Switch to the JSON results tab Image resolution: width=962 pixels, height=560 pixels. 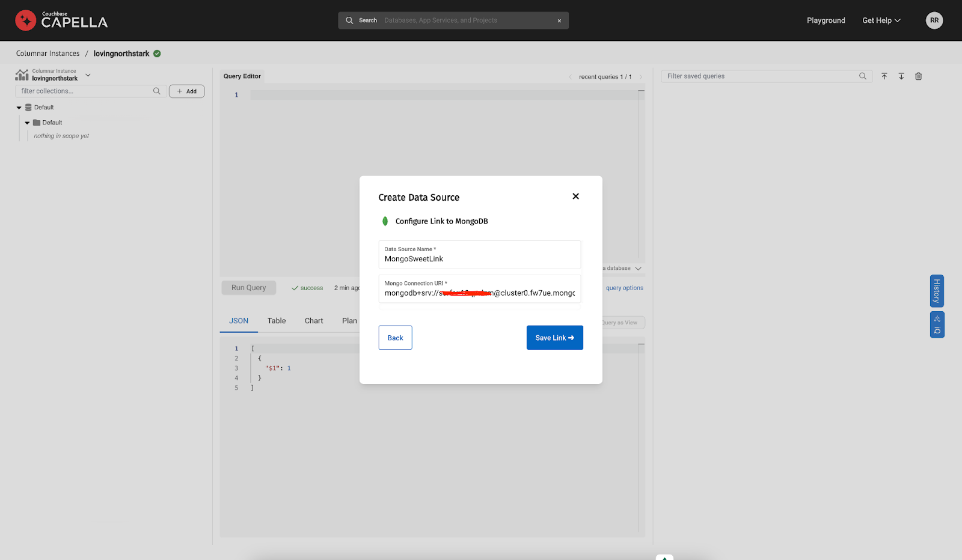[239, 321]
